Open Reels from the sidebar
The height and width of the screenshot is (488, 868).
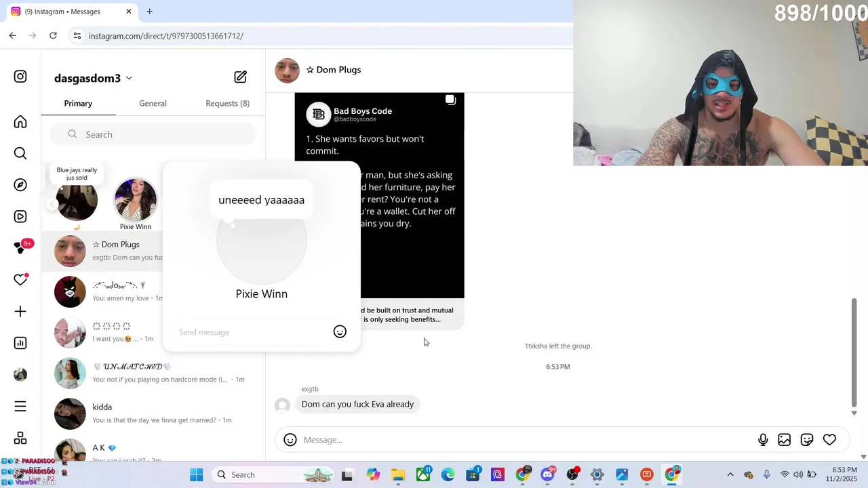(x=20, y=217)
